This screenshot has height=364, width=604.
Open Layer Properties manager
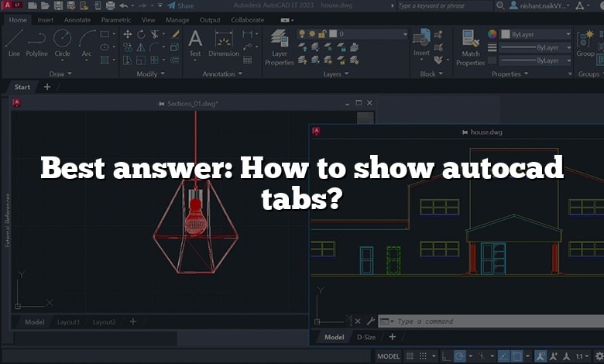[x=280, y=47]
